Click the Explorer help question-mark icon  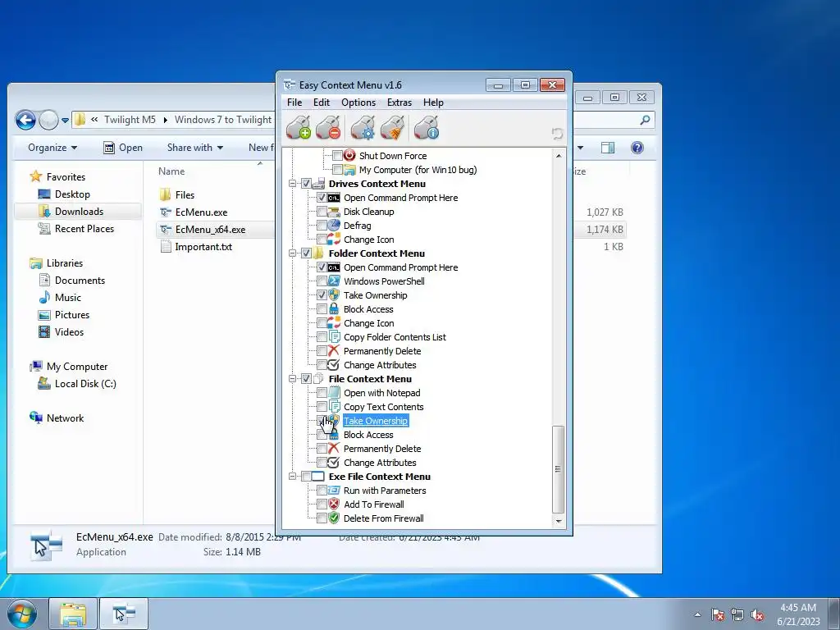[x=637, y=148]
